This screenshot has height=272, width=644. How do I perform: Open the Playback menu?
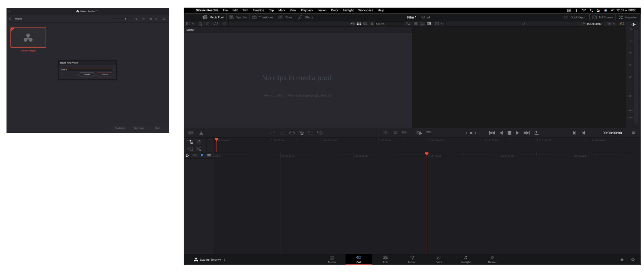tap(307, 10)
